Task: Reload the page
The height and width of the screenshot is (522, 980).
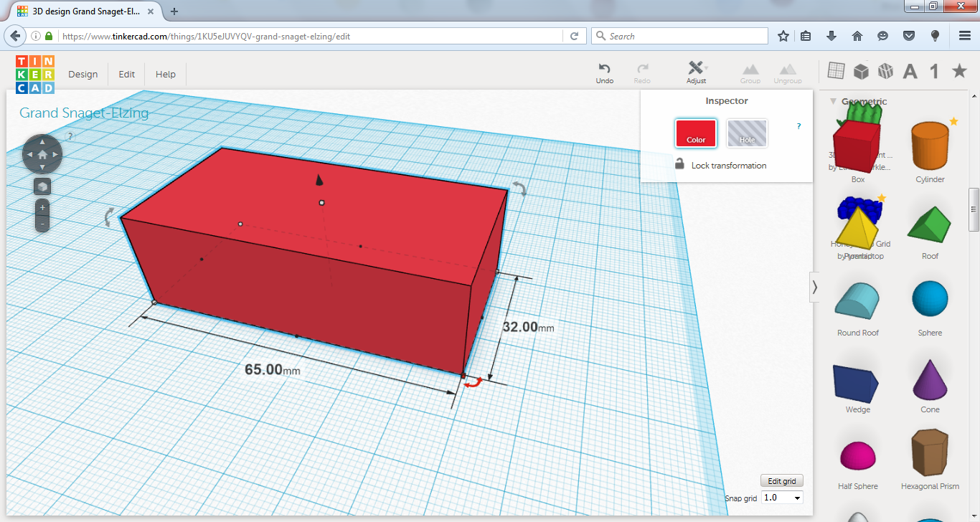Action: [574, 36]
